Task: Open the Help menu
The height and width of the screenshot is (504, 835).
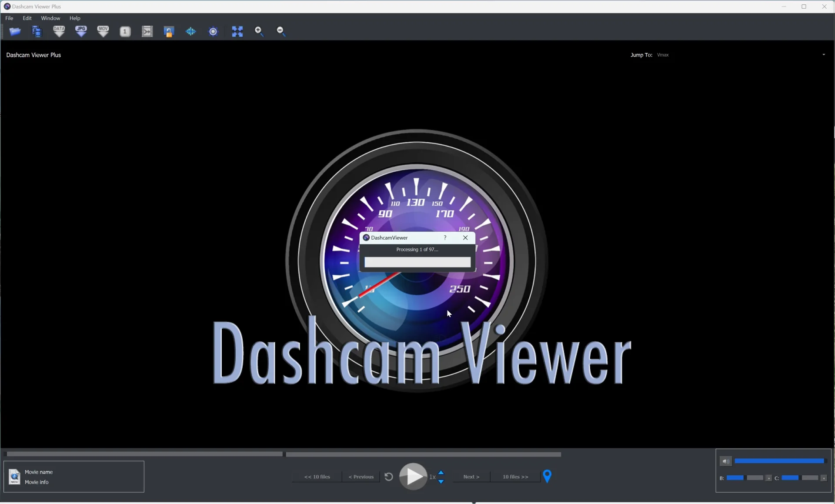Action: click(75, 18)
